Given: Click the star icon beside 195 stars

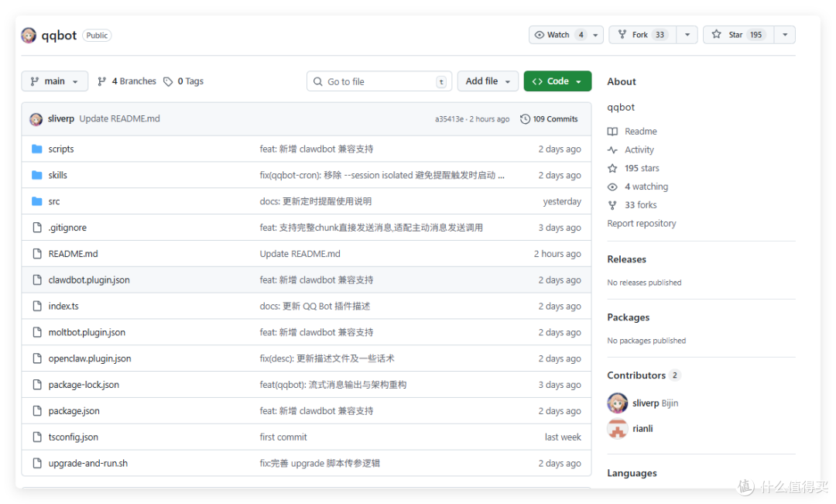Looking at the screenshot, I should 612,168.
